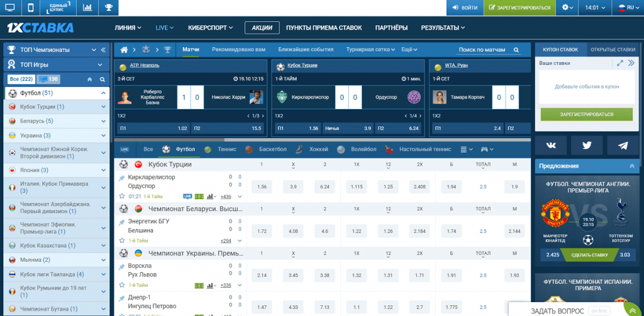Open the settings gear dropdown

click(568, 8)
